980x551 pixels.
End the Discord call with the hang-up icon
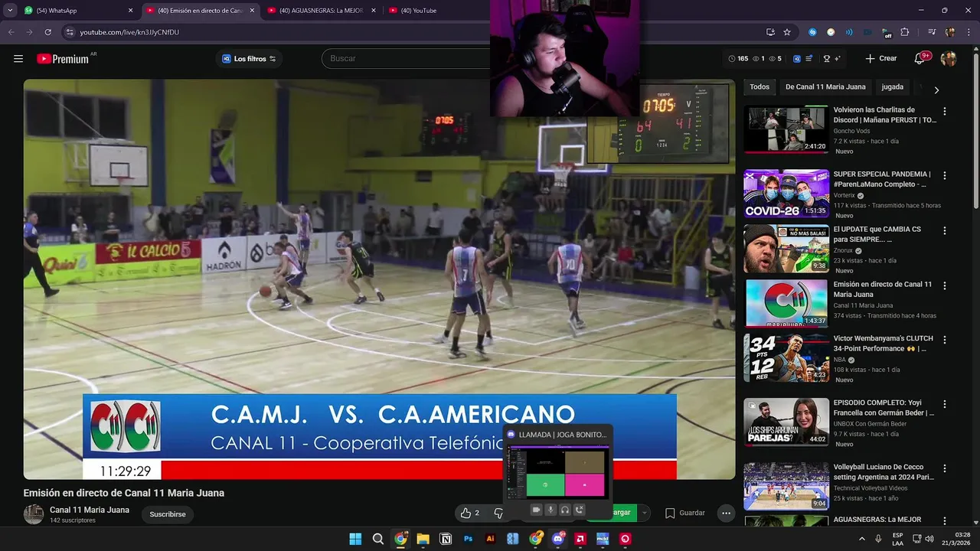coord(580,510)
